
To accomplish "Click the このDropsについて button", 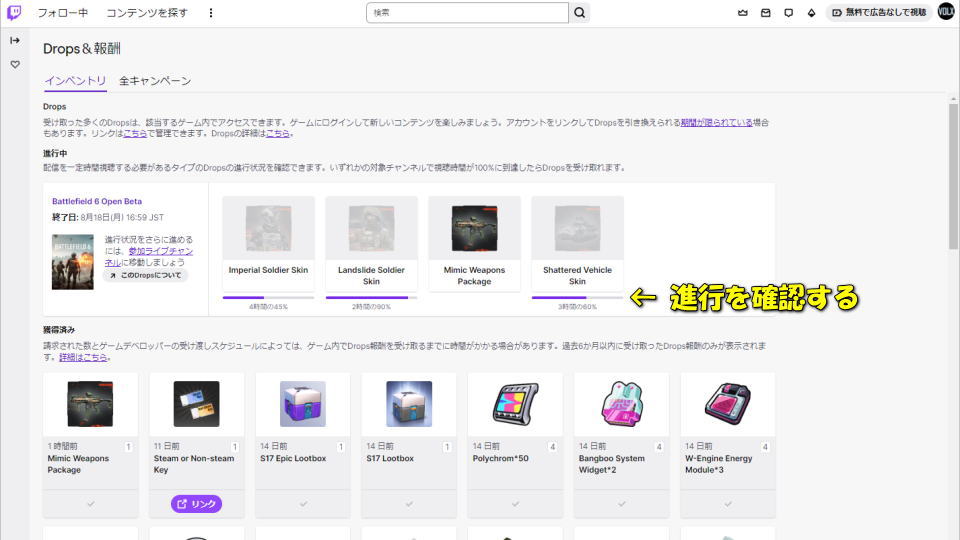I will pos(146,276).
